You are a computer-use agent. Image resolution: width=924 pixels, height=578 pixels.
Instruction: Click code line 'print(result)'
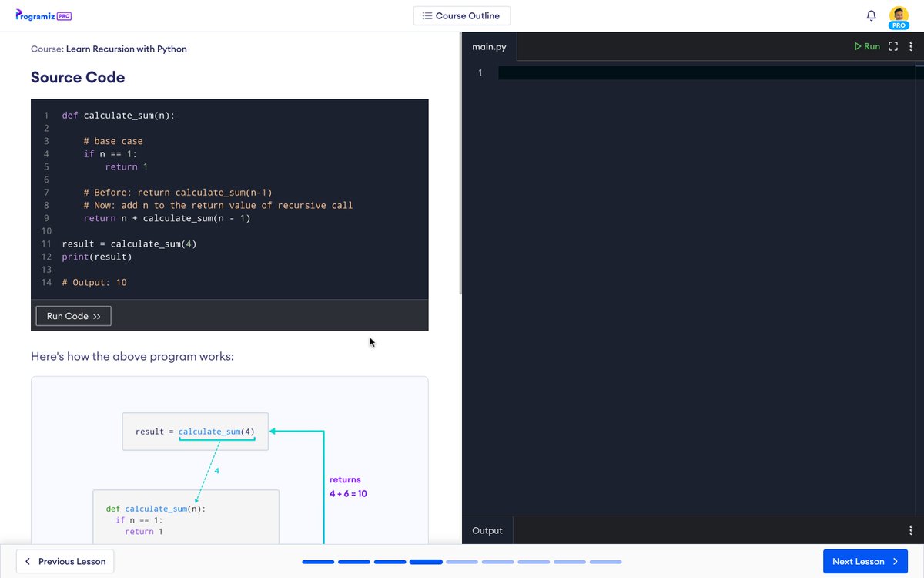click(x=97, y=257)
